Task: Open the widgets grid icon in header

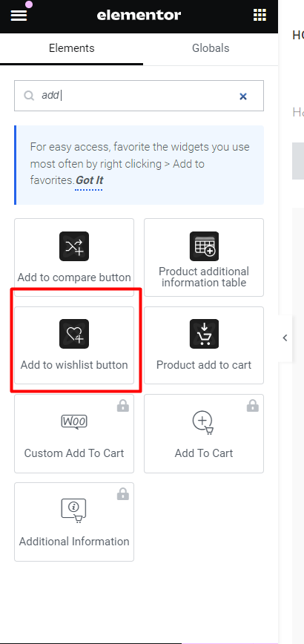Action: coord(260,15)
